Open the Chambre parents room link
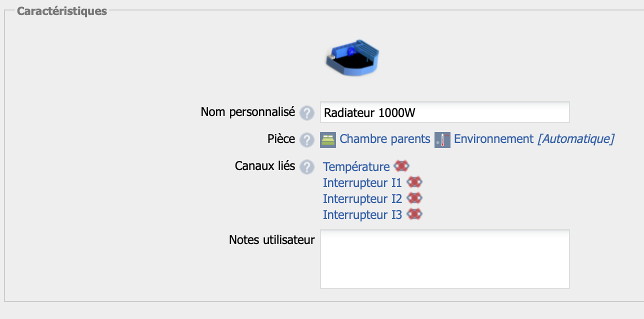644x319 pixels. (x=384, y=139)
